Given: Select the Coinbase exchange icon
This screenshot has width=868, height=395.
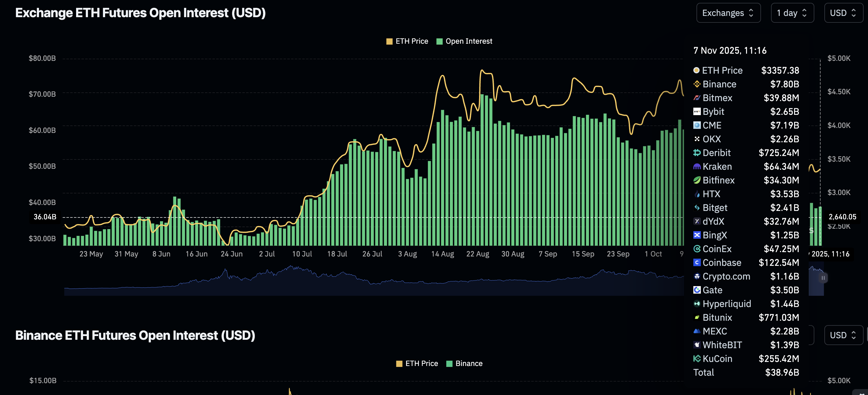Looking at the screenshot, I should 697,262.
